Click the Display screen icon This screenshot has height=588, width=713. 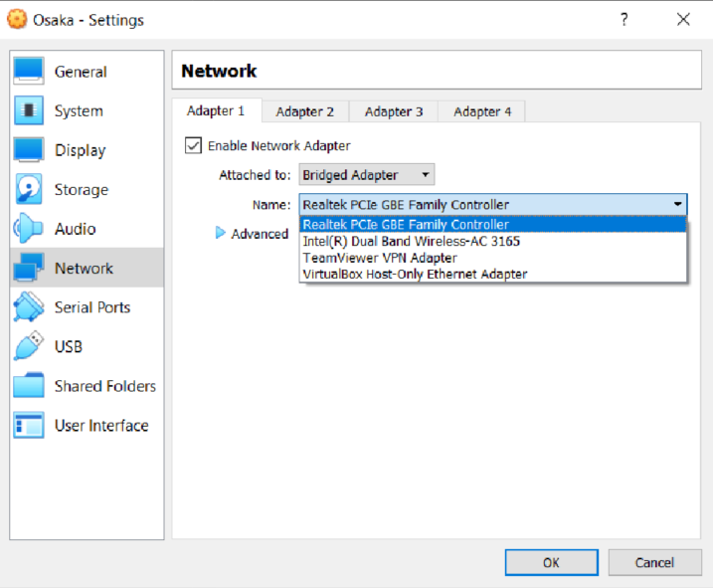click(29, 149)
